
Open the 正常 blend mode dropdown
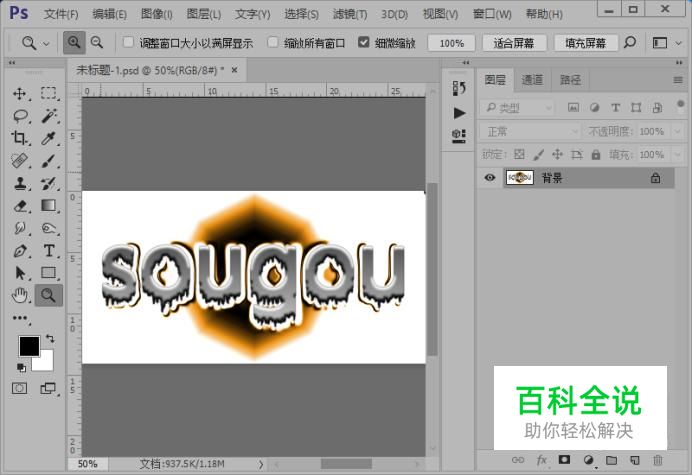[x=529, y=131]
